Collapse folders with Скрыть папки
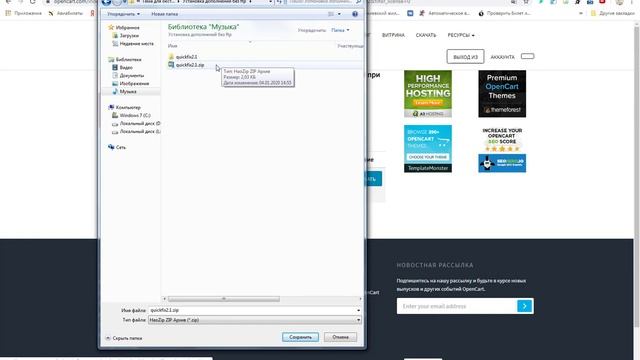The height and width of the screenshot is (360, 640). coord(124,338)
